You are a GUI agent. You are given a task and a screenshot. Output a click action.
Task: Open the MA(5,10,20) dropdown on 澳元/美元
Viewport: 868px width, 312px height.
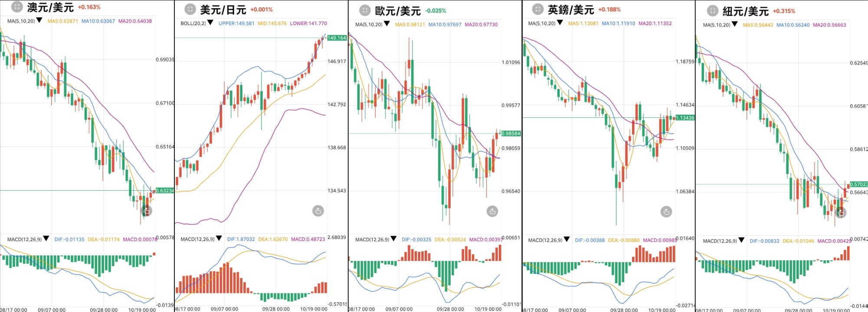pyautogui.click(x=39, y=20)
